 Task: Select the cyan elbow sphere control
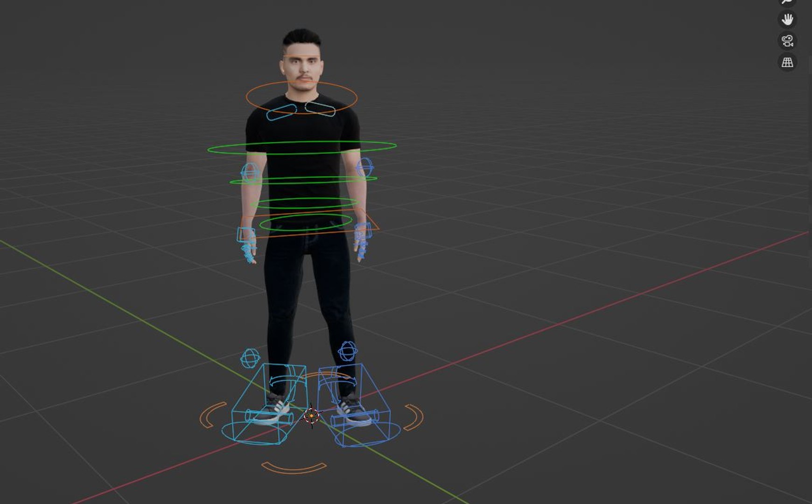pos(251,173)
